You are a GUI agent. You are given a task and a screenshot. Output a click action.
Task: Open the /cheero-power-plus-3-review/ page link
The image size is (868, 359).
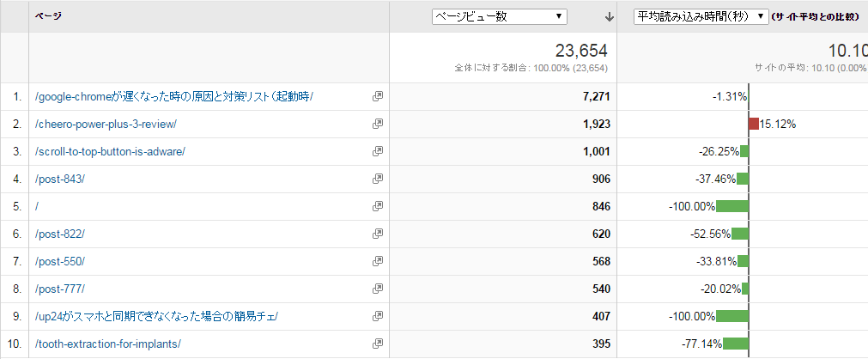pos(106,125)
